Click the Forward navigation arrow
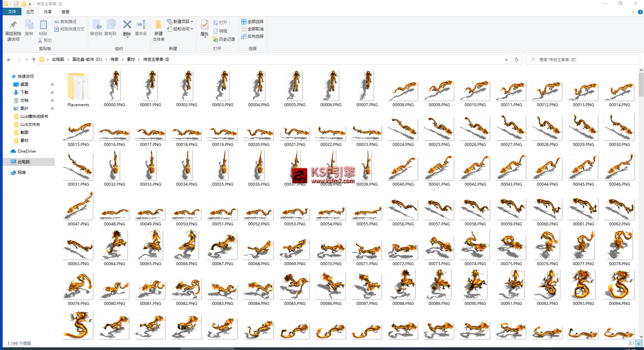 pos(19,60)
